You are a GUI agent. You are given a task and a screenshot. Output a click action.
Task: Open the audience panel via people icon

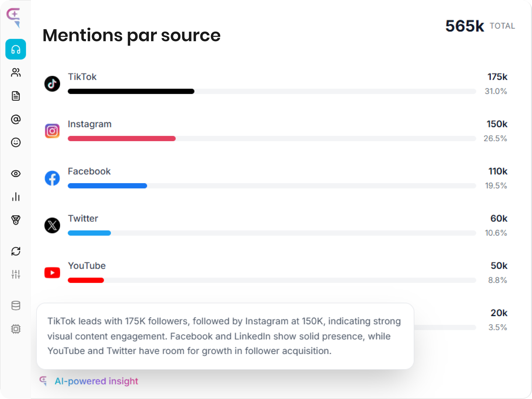(15, 73)
